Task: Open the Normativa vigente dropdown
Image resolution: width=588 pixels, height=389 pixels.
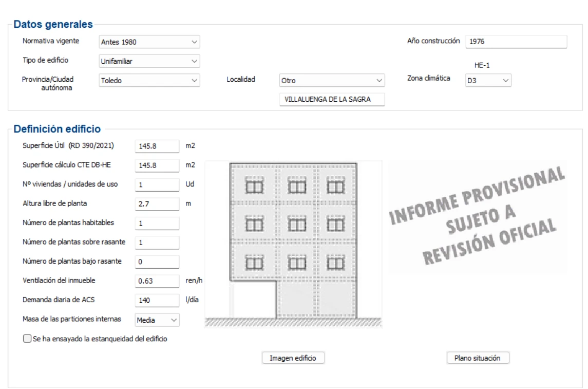Action: click(x=149, y=42)
